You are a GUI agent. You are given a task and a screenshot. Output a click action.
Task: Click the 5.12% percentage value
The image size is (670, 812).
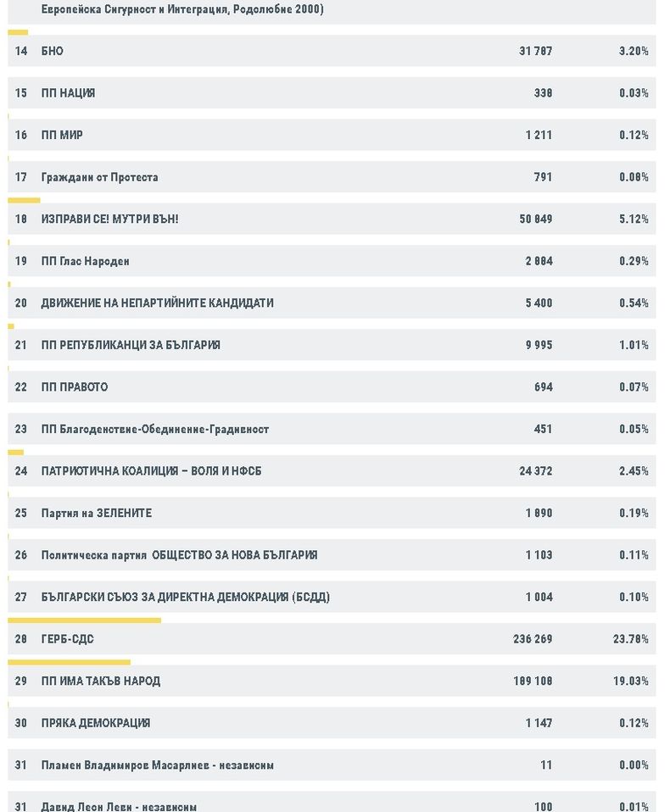pyautogui.click(x=633, y=220)
